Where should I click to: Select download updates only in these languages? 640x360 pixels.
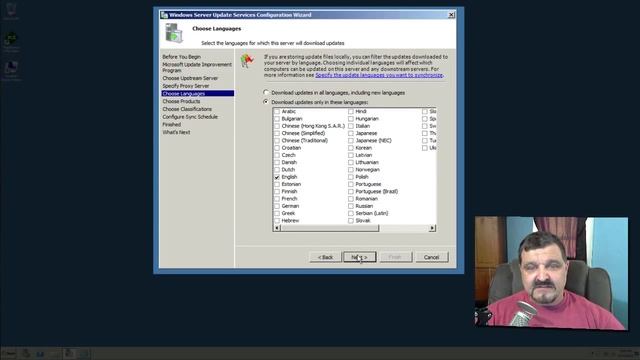tap(266, 102)
